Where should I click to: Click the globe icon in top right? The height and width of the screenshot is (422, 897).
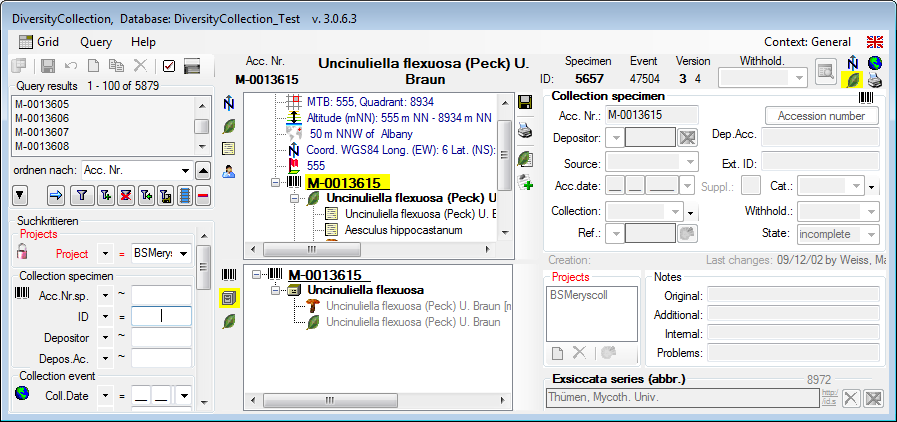point(876,62)
